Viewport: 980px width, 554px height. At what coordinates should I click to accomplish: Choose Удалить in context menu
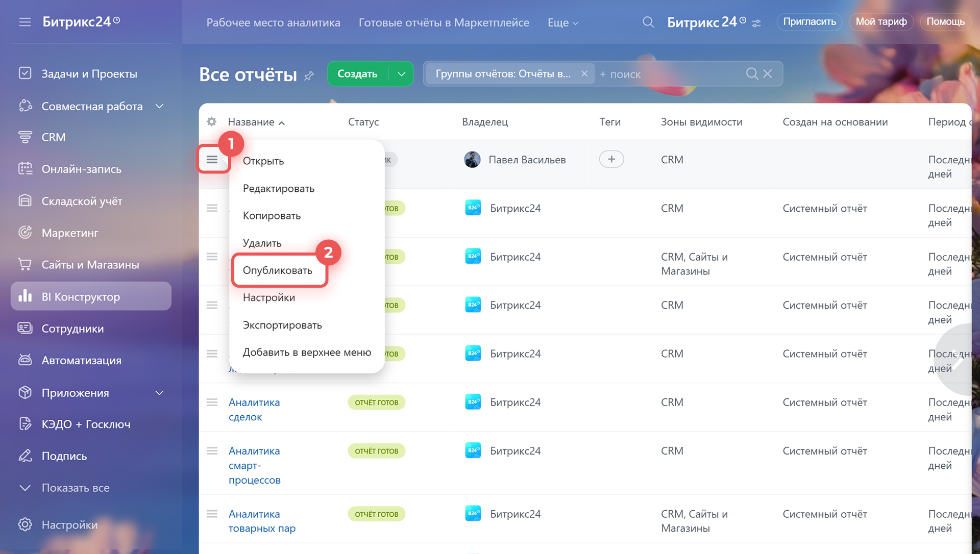[262, 243]
